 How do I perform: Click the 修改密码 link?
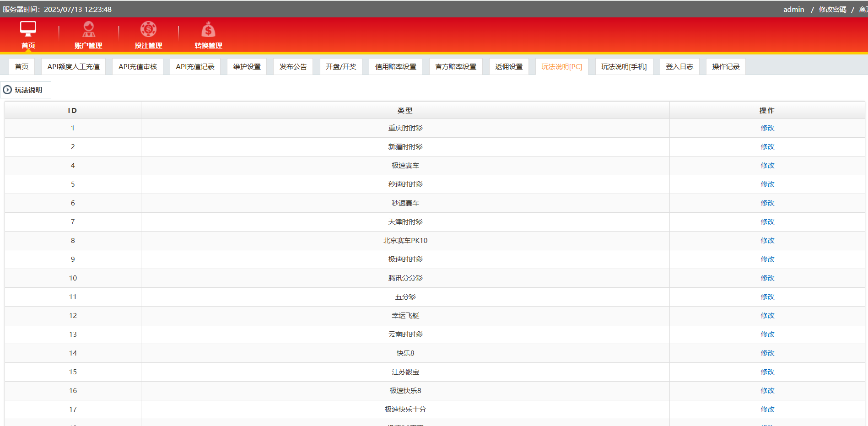pyautogui.click(x=832, y=10)
